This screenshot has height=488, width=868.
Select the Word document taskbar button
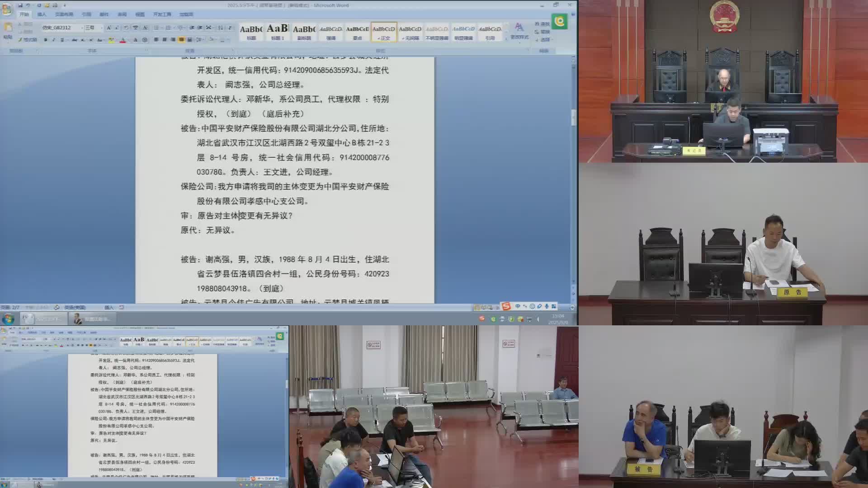43,319
